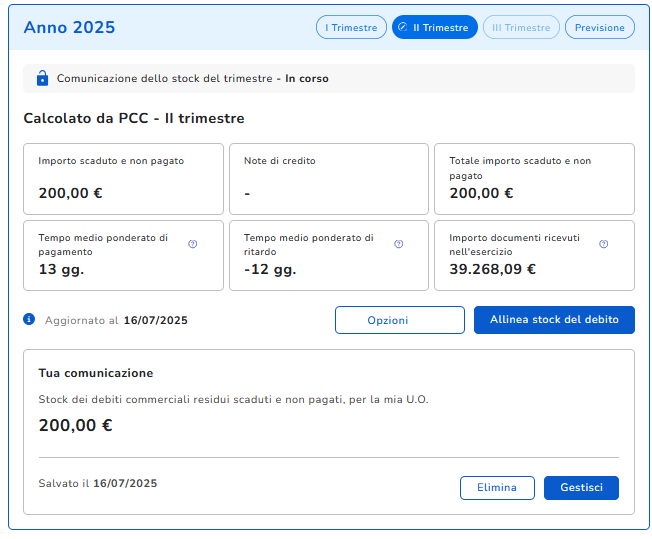652x539 pixels.
Task: Click the Totale importo scaduto e non pagato card
Action: 534,179
